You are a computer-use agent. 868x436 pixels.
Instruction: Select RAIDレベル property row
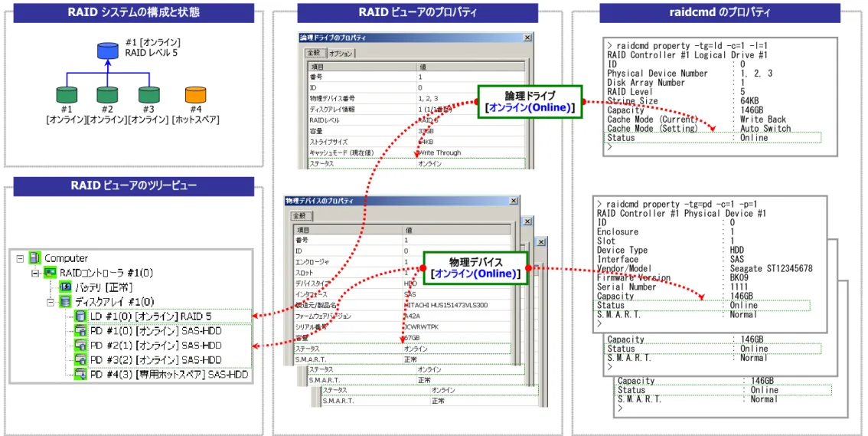tap(416, 120)
